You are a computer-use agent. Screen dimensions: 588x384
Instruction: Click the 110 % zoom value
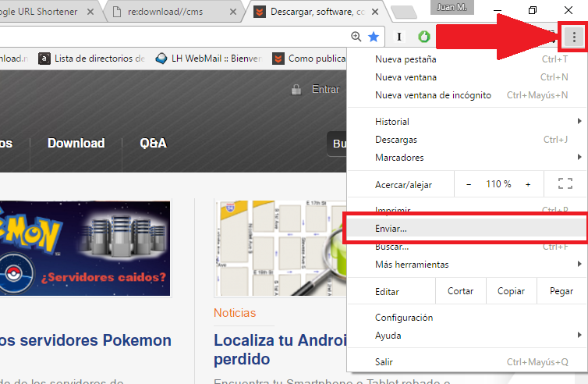click(x=498, y=184)
